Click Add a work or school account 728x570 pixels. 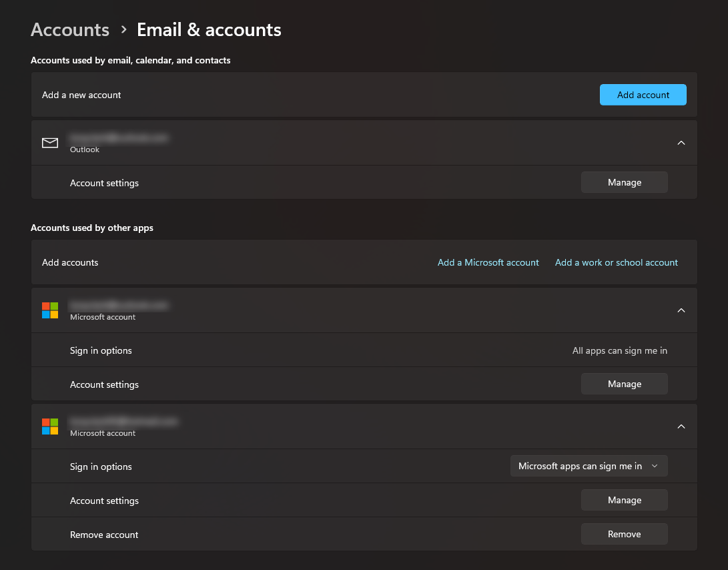[x=616, y=263]
